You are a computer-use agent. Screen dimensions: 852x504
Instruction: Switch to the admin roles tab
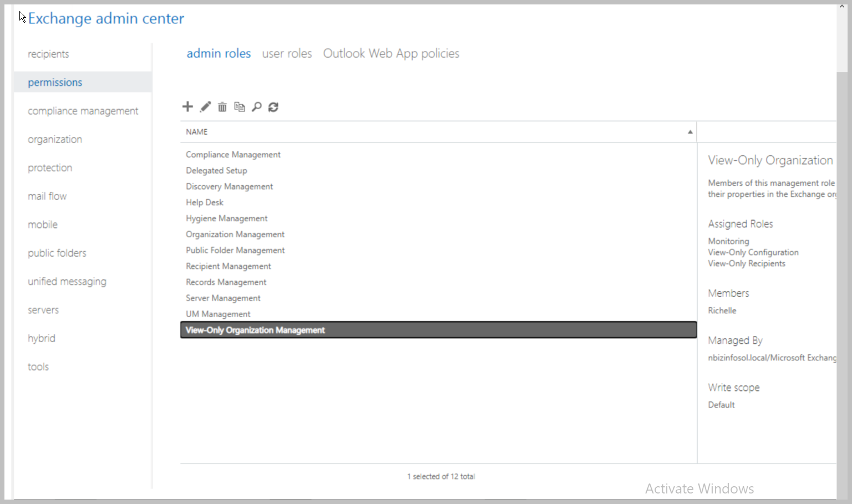click(219, 53)
